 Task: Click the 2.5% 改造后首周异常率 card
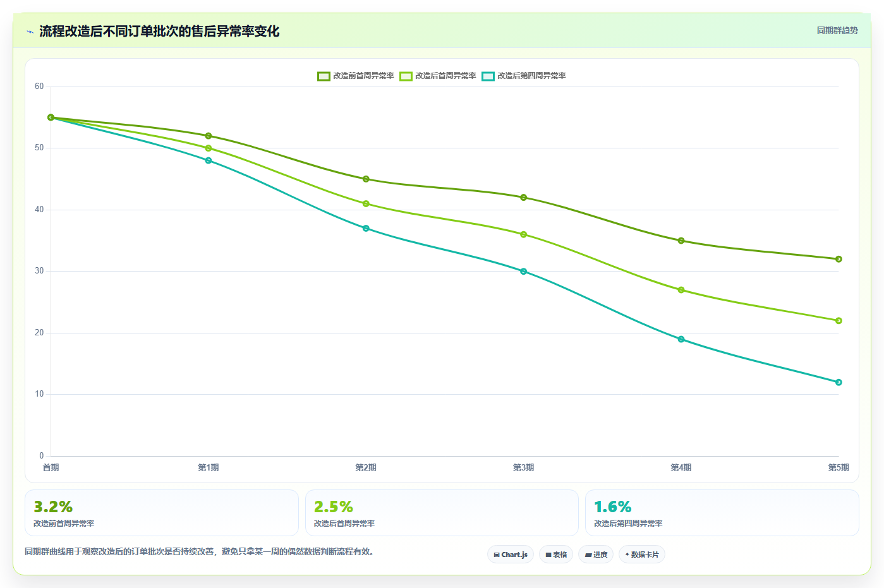pyautogui.click(x=442, y=513)
